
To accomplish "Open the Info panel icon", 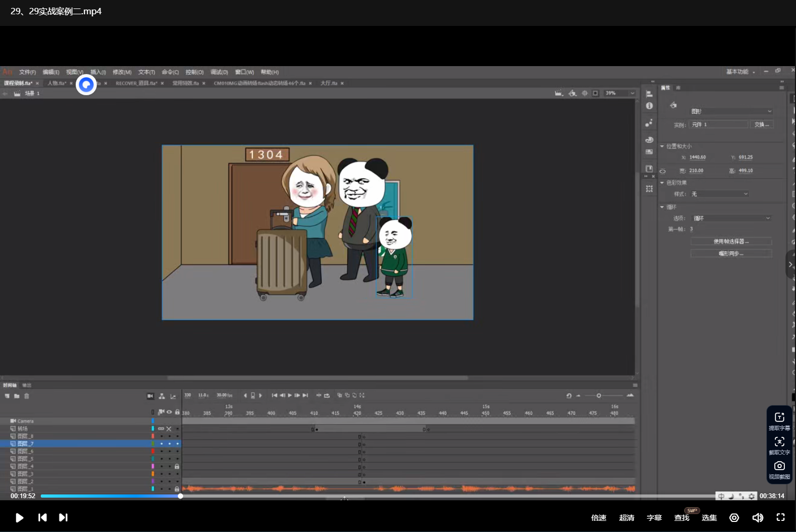I will (x=649, y=106).
